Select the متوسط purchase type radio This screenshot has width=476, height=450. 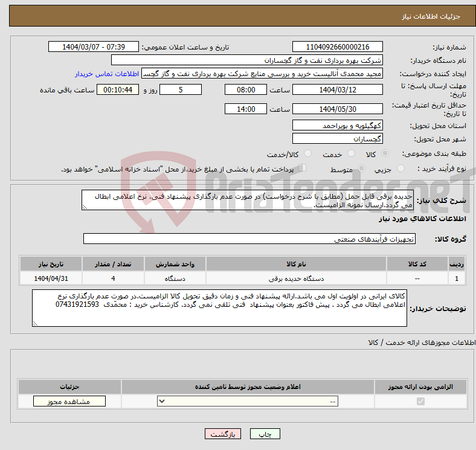click(361, 168)
